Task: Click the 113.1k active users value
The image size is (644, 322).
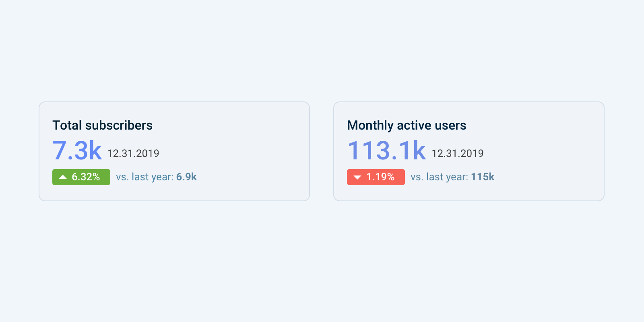Action: pos(387,150)
